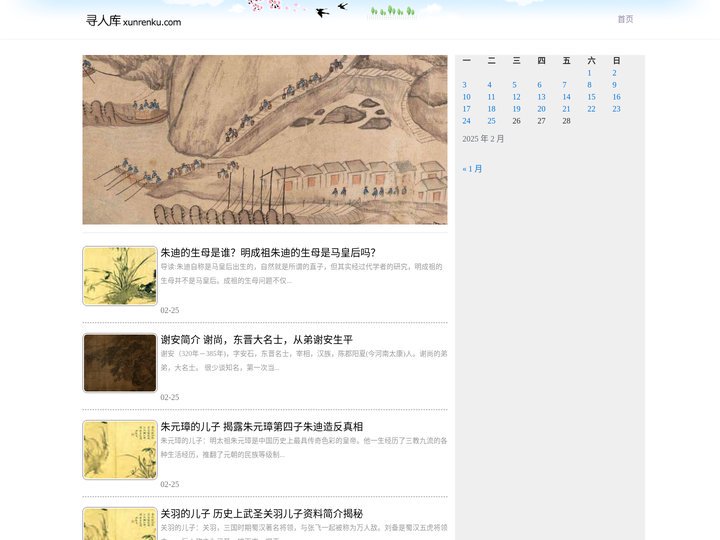This screenshot has width=720, height=540.
Task: Select calendar date 10
Action: point(467,97)
